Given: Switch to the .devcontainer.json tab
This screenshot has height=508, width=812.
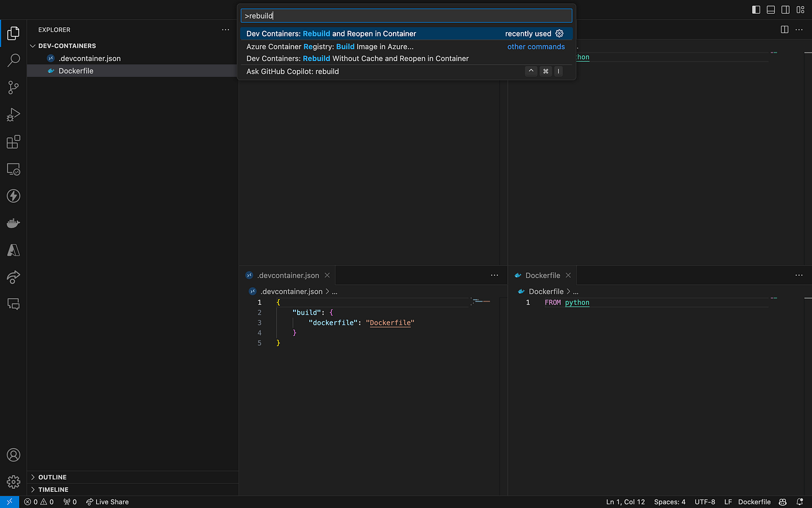Looking at the screenshot, I should (288, 275).
